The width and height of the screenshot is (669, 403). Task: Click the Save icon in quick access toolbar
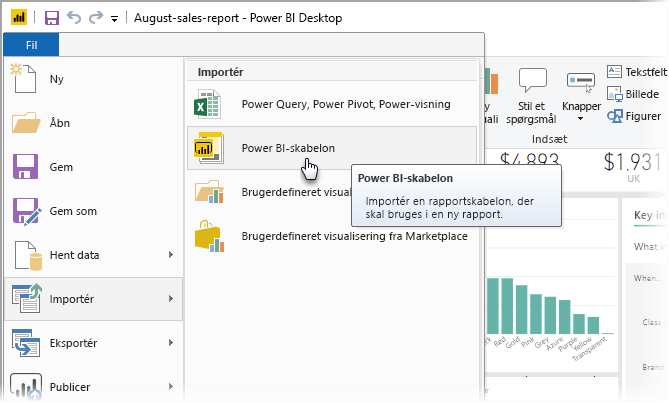[x=52, y=18]
